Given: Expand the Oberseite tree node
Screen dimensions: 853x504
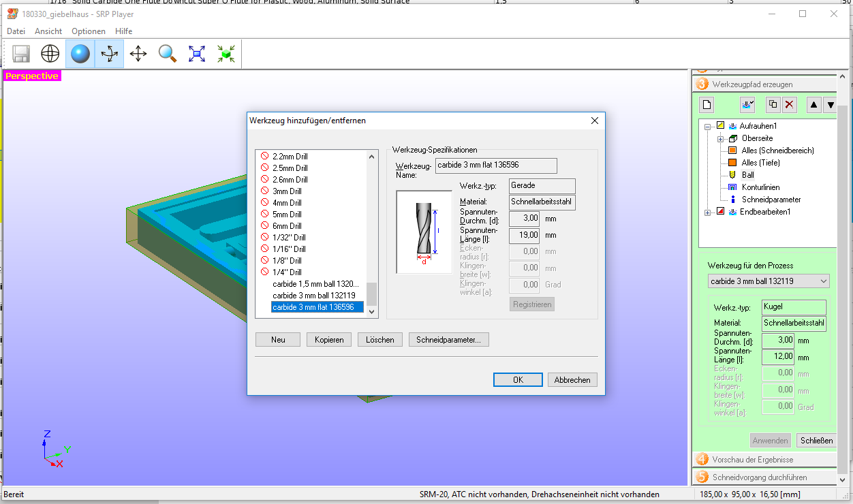Looking at the screenshot, I should [x=721, y=139].
